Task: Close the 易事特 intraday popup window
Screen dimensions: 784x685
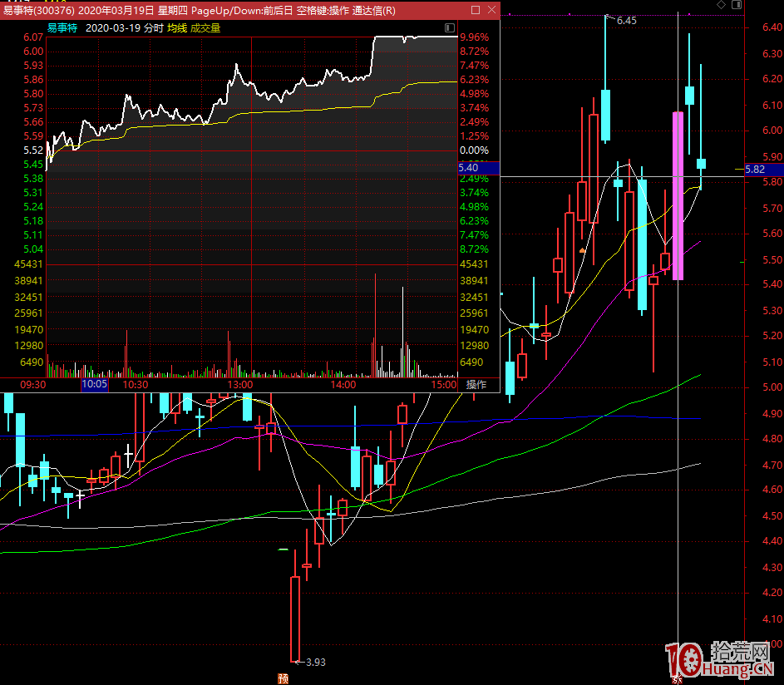Action: 491,11
